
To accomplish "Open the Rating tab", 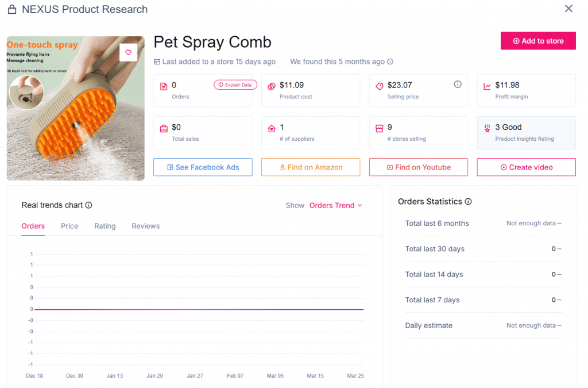I will (105, 226).
